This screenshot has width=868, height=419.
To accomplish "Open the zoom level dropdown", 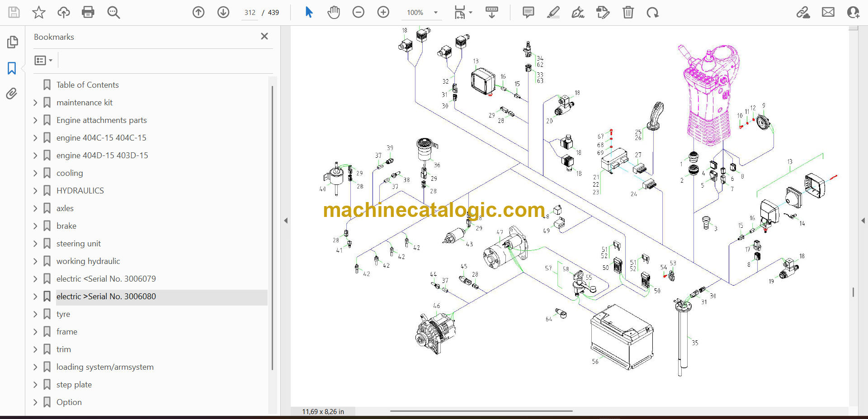I will [436, 13].
